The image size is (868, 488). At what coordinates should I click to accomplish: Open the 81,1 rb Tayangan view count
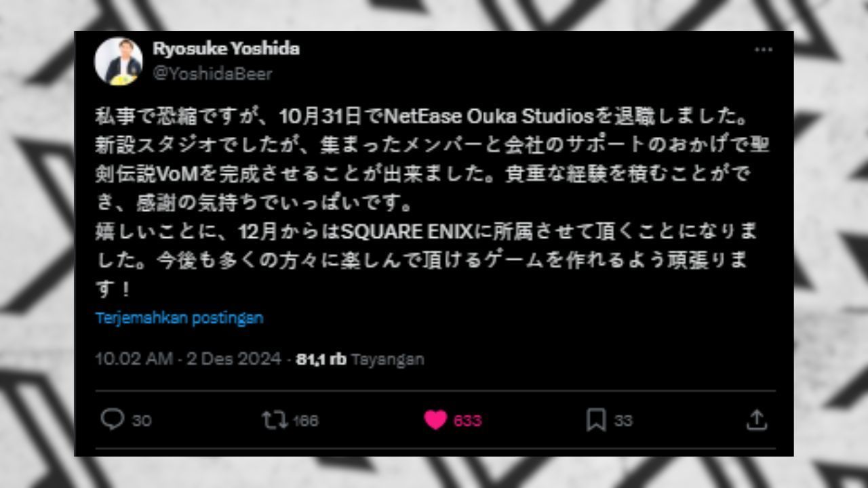(360, 359)
